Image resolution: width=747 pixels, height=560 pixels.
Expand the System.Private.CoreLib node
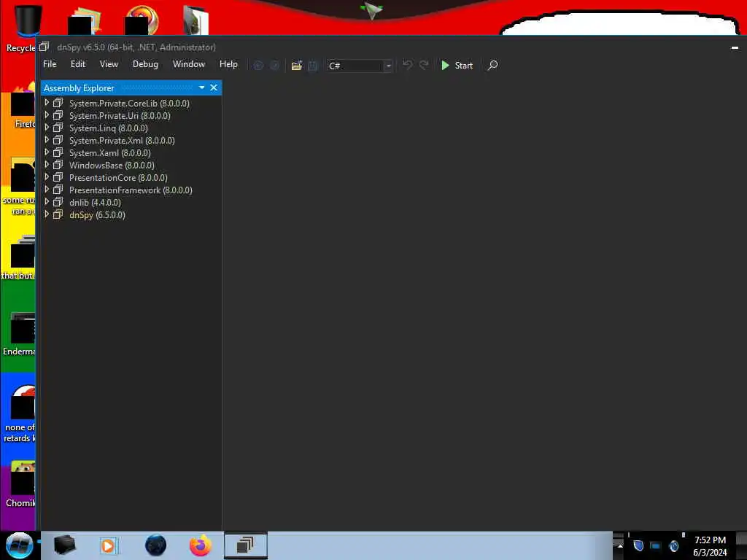click(x=47, y=102)
